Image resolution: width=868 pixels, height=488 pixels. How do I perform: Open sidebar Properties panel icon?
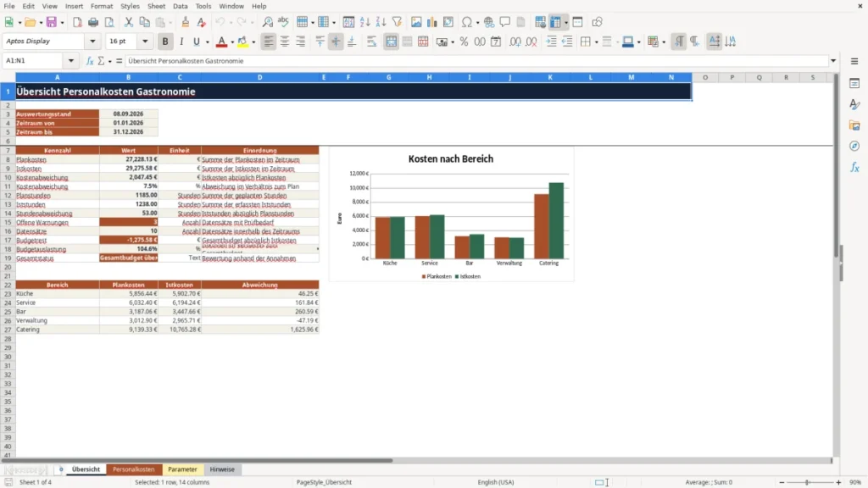[x=854, y=84]
